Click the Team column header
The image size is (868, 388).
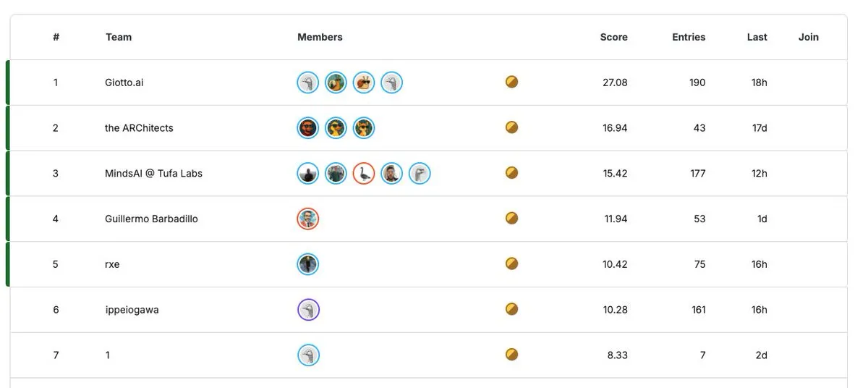tap(119, 37)
